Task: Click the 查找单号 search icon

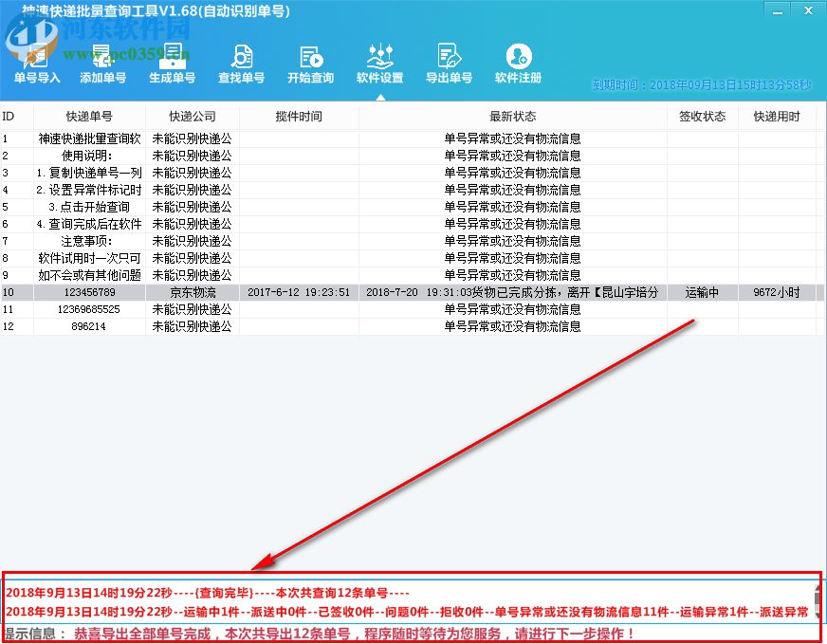Action: tap(241, 64)
